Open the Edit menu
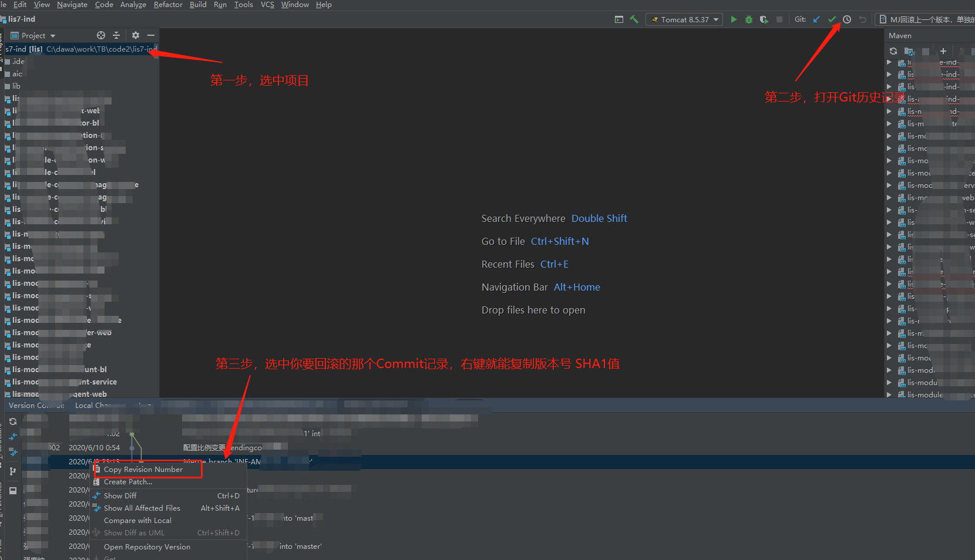The image size is (975, 560). click(x=20, y=5)
